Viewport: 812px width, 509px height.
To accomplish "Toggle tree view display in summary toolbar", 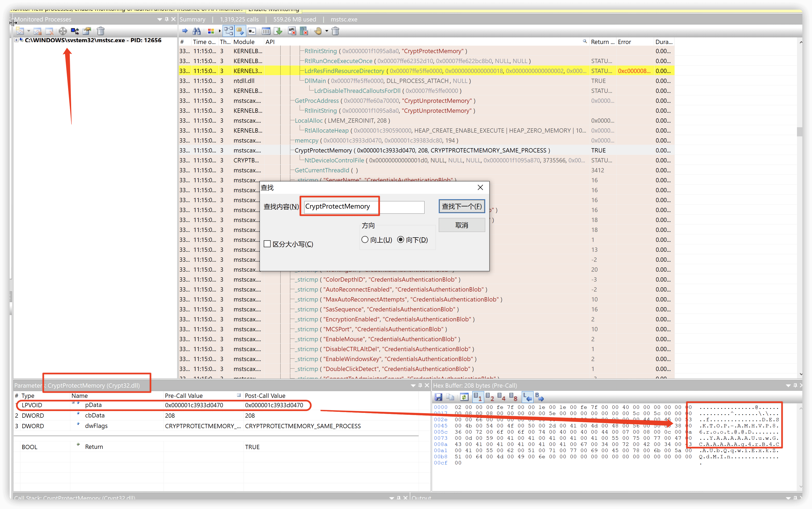I will point(229,31).
